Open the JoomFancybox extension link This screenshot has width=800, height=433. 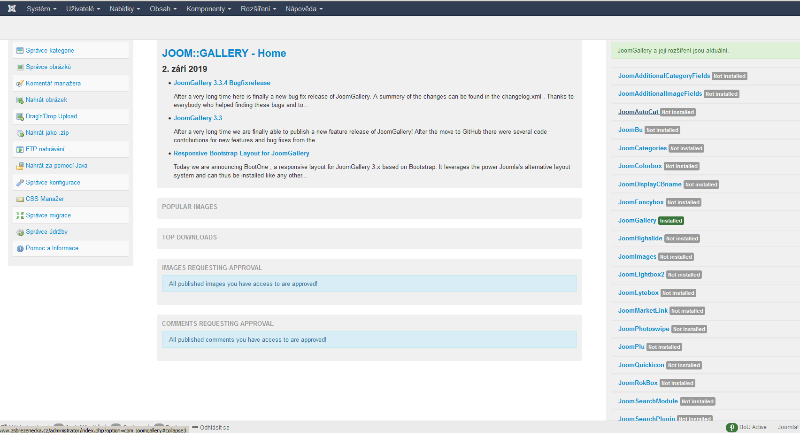[x=641, y=202]
